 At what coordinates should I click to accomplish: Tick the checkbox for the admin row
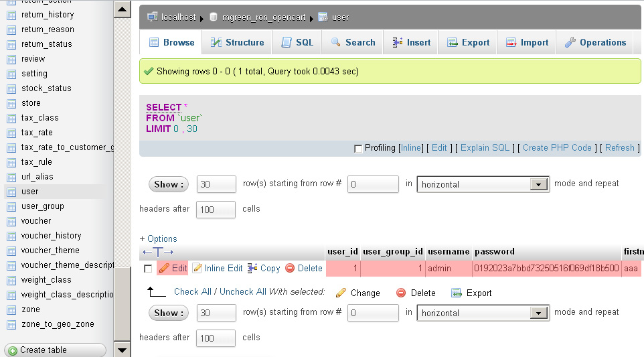click(148, 269)
